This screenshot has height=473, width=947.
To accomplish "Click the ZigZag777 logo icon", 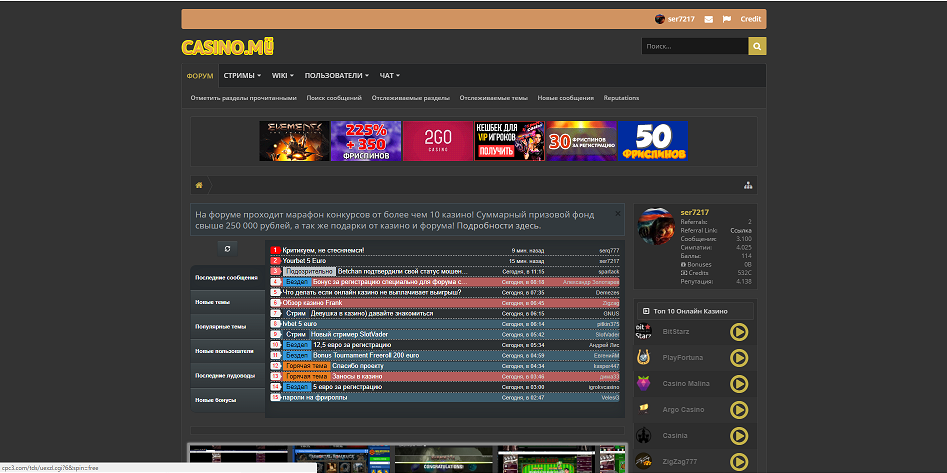I will (644, 462).
